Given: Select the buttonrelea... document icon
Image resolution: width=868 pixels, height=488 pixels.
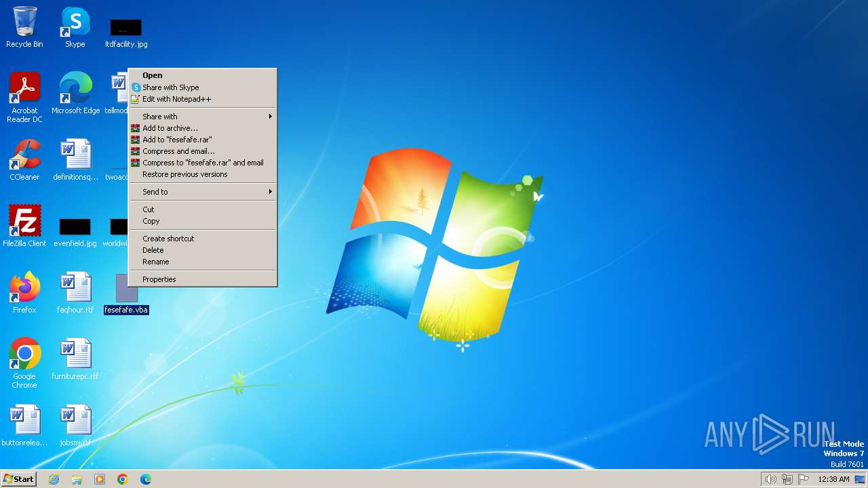Looking at the screenshot, I should (24, 426).
